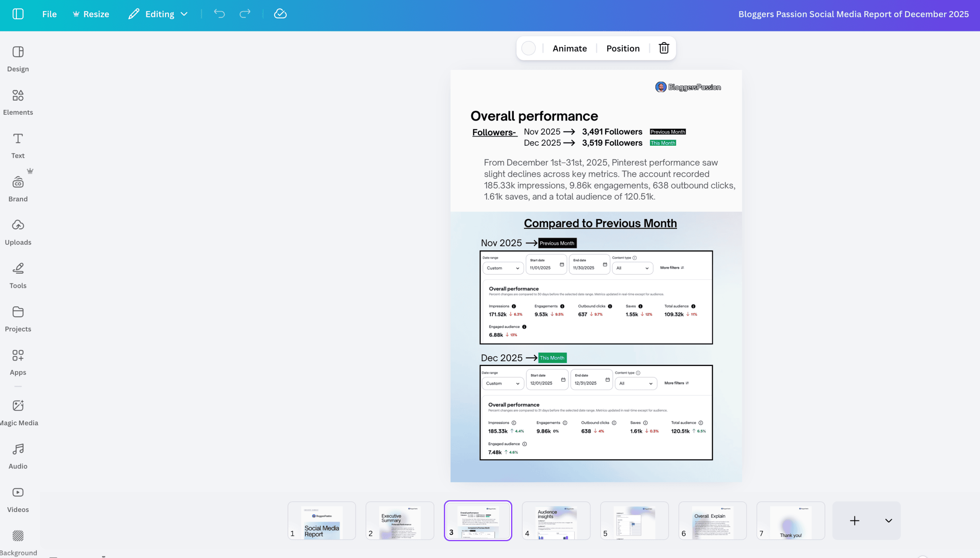This screenshot has width=980, height=558.
Task: Open the Resize menu
Action: [91, 14]
